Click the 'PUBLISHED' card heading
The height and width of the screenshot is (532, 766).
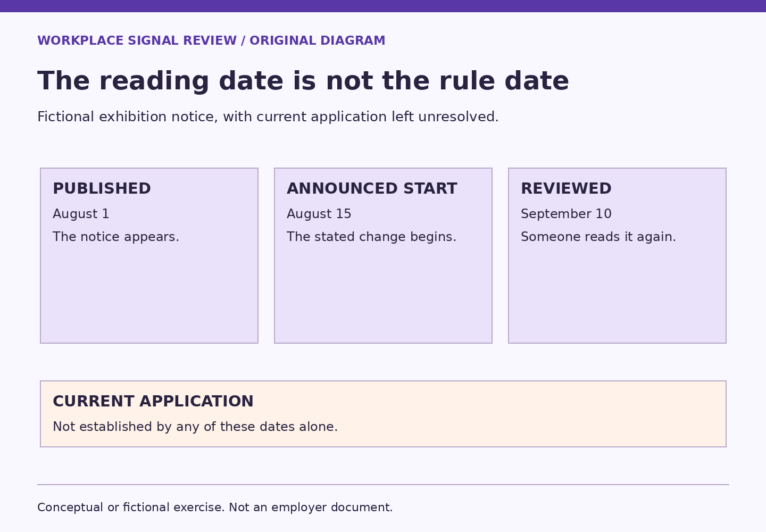[102, 189]
